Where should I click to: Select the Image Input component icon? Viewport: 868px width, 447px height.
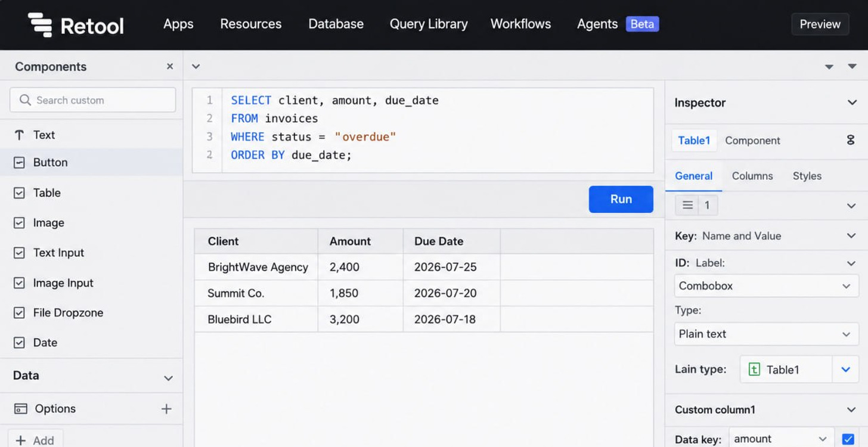19,283
